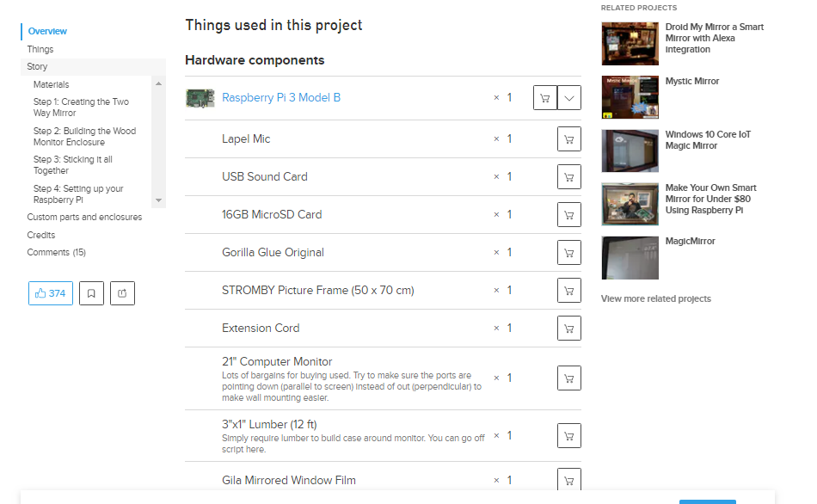Screen dimensions: 817x504
Task: Click the cart icon for 16GB MicroSD Card
Action: coord(569,215)
